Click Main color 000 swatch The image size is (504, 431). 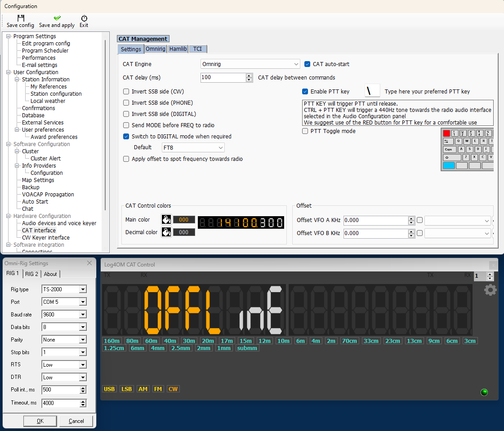184,219
